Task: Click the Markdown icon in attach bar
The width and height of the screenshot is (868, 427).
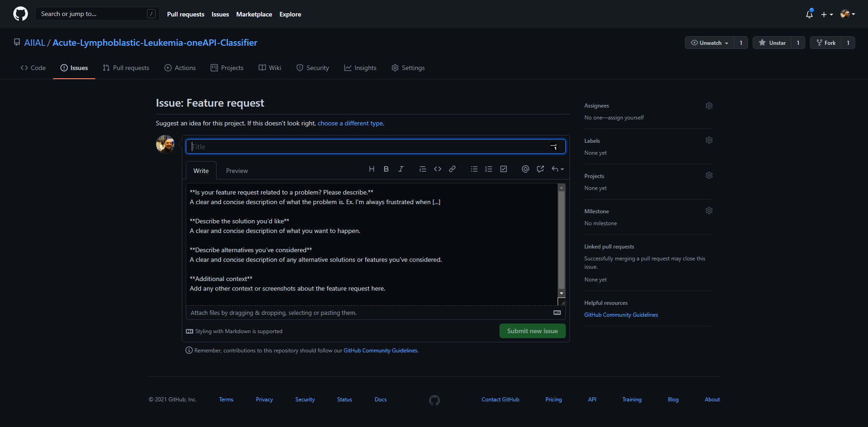Action: click(557, 313)
